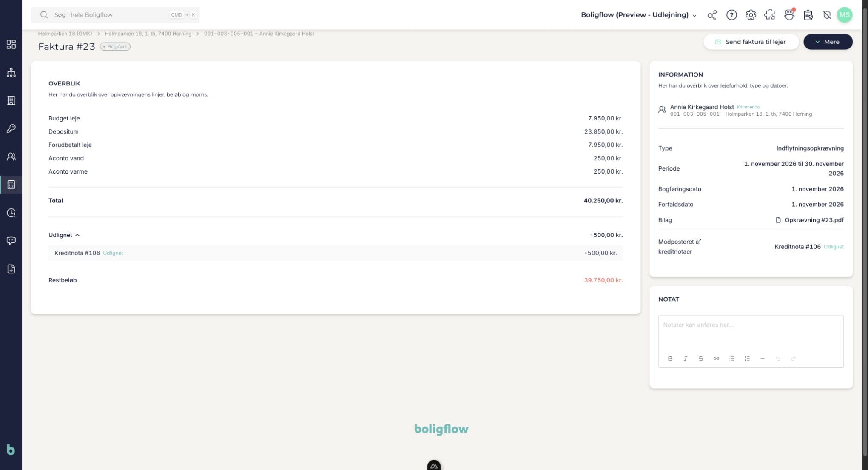868x470 pixels.
Task: Click the share nodes icon in header
Action: (712, 15)
